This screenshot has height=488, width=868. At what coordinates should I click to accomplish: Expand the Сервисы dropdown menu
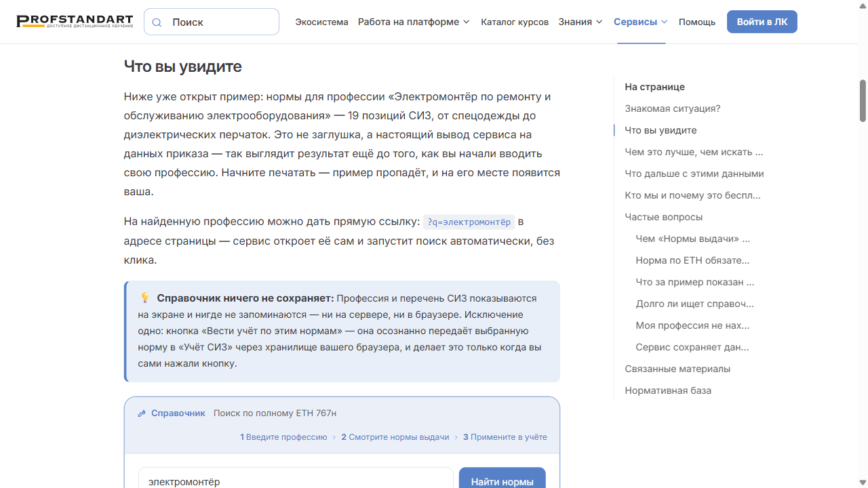coord(641,22)
